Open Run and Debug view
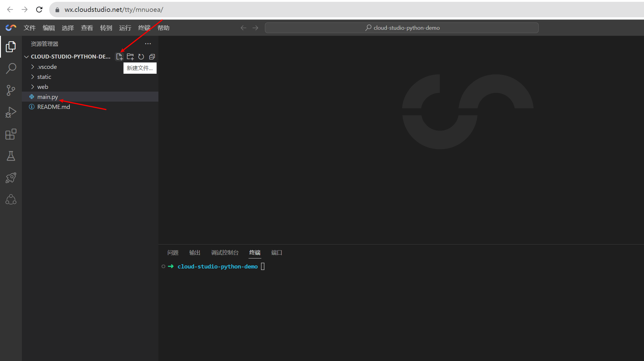The image size is (644, 361). point(11,112)
